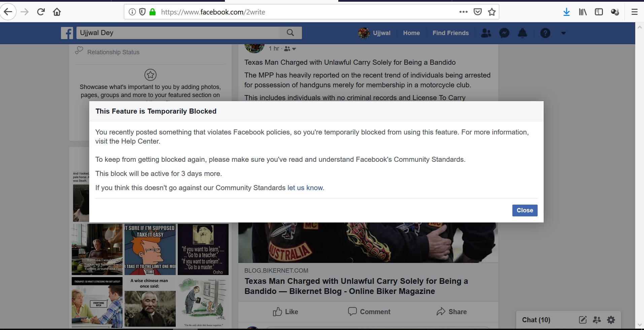
Task: Click BLOG.BIKERNET.COM source text
Action: 276,271
